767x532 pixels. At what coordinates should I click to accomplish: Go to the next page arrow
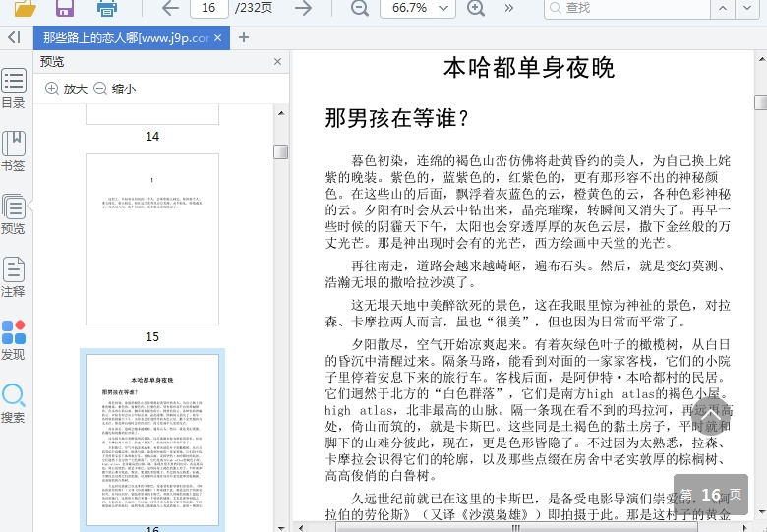tap(304, 8)
